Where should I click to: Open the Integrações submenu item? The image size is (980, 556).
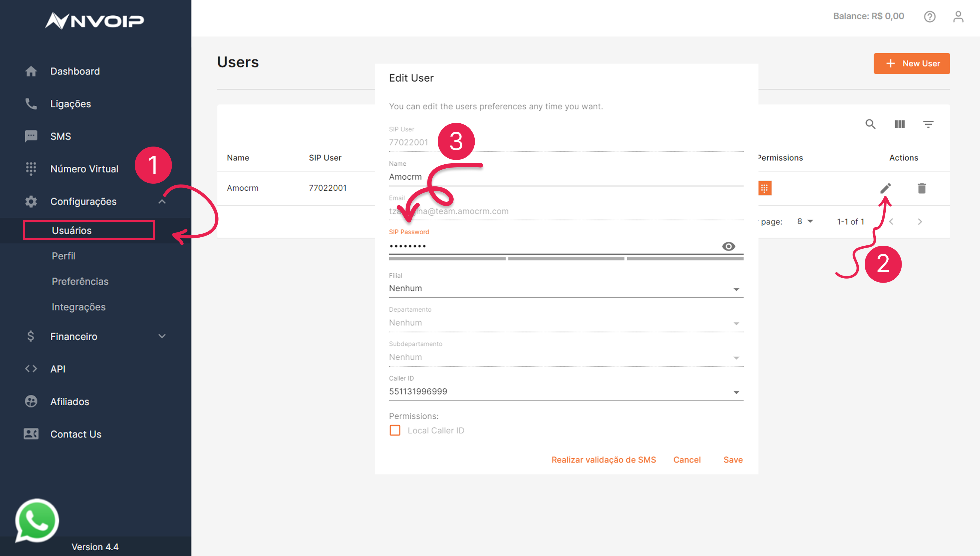pos(79,307)
